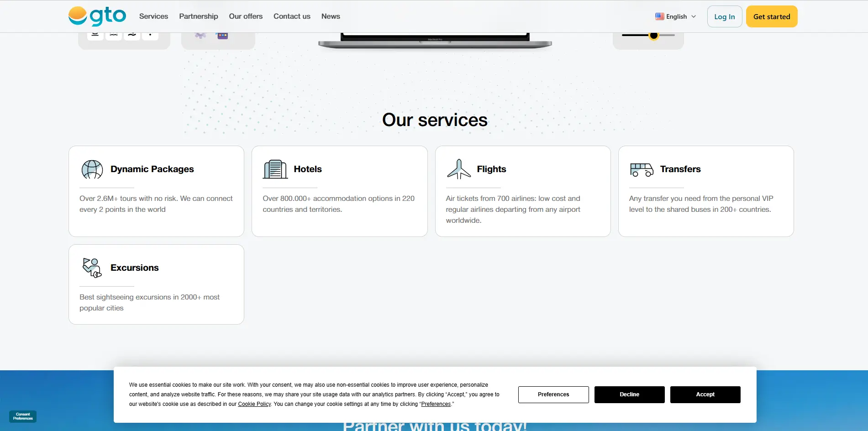This screenshot has width=868, height=431.
Task: Open the Contact us page
Action: tap(292, 16)
